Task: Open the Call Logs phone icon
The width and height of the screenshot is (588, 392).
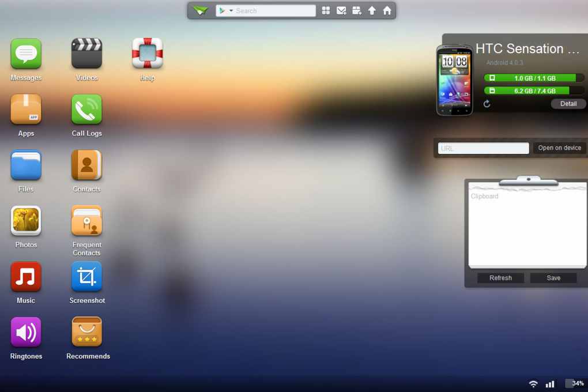Action: 86,109
